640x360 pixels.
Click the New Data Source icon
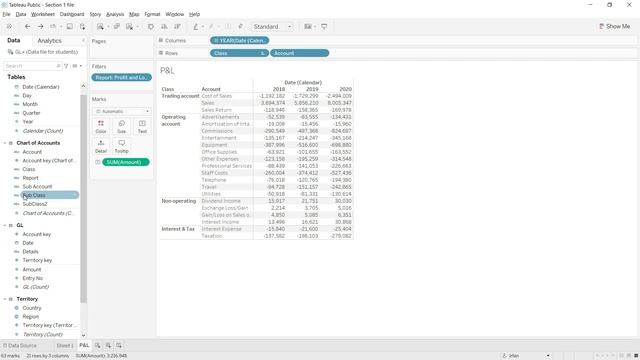point(82,27)
